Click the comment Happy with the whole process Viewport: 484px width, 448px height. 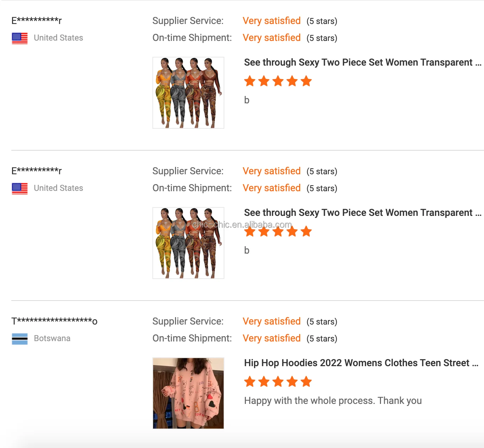point(333,401)
